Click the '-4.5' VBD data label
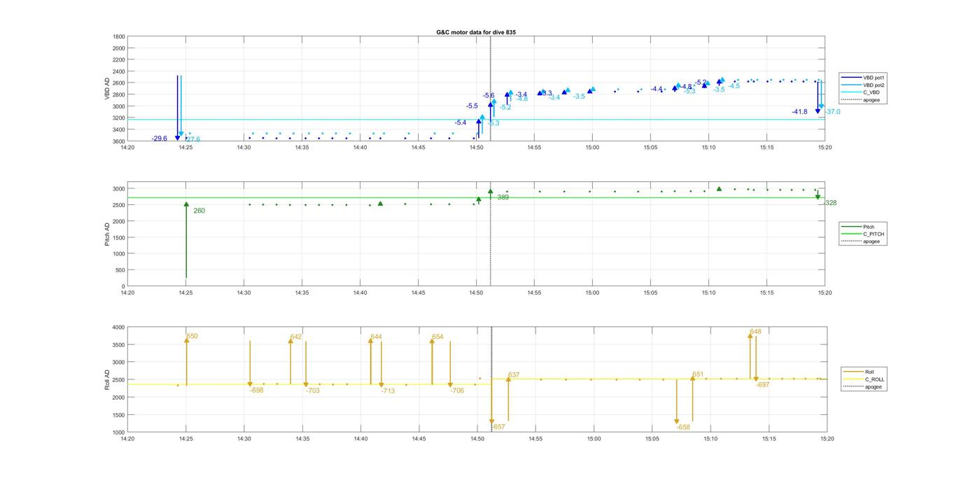Viewport: 980px width, 485px height. (x=734, y=86)
